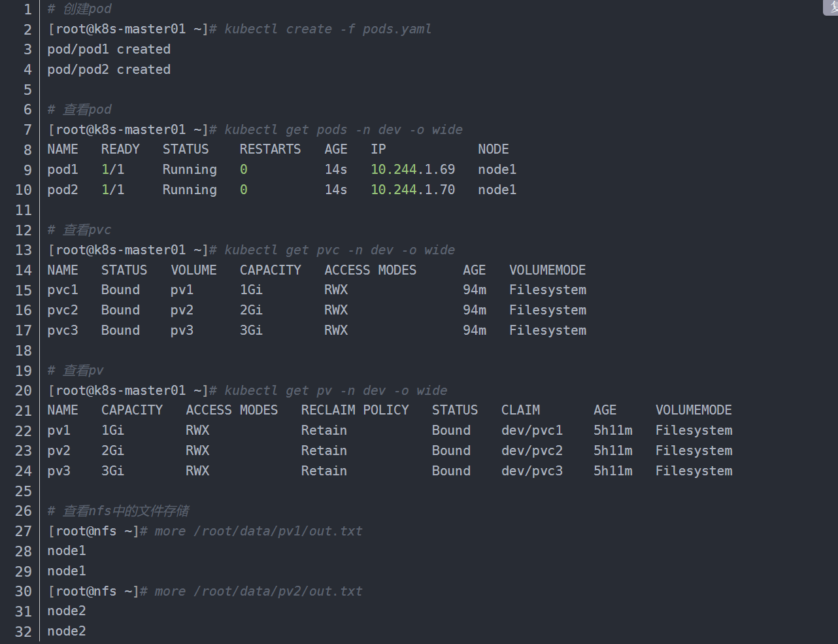Click the '# 查看nfs中的文件存储' comment
Viewport: 838px width, 644px height.
click(118, 511)
